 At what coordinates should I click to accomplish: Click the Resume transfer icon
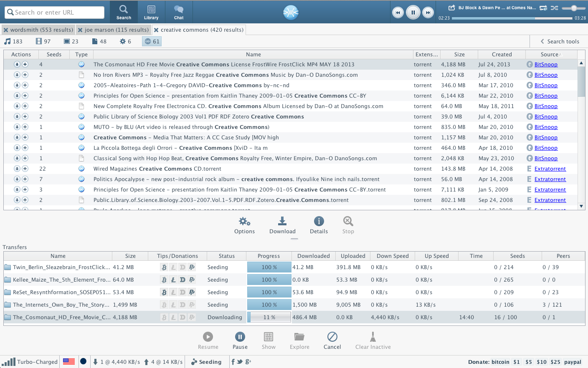(208, 340)
